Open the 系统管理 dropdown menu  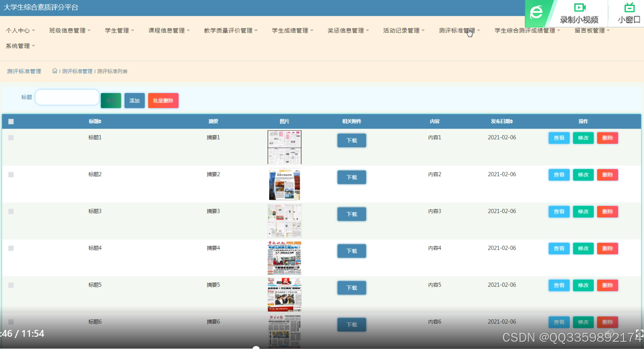pos(20,46)
